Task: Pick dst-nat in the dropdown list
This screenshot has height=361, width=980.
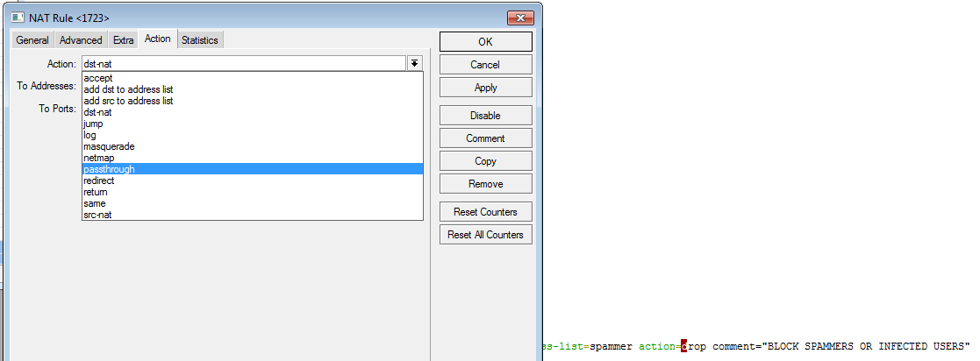Action: click(253, 112)
